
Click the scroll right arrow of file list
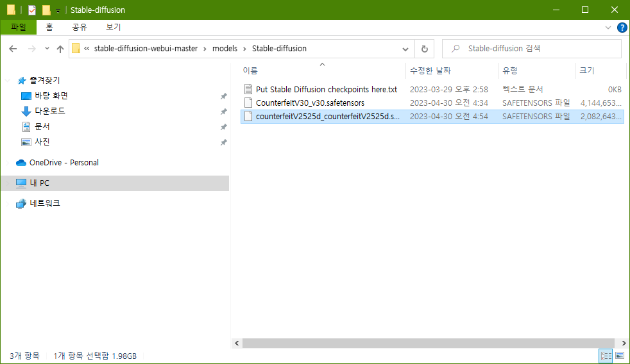coord(624,343)
